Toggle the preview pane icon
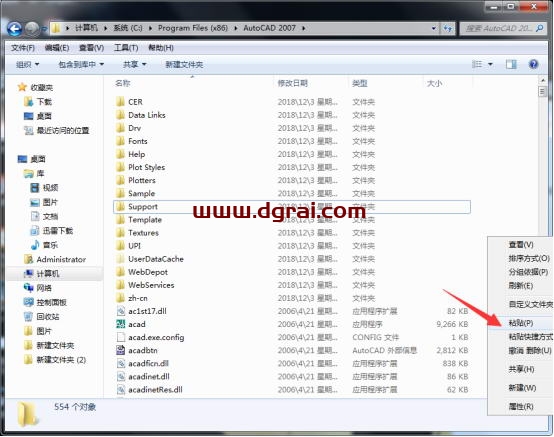The width and height of the screenshot is (554, 437). coord(511,64)
